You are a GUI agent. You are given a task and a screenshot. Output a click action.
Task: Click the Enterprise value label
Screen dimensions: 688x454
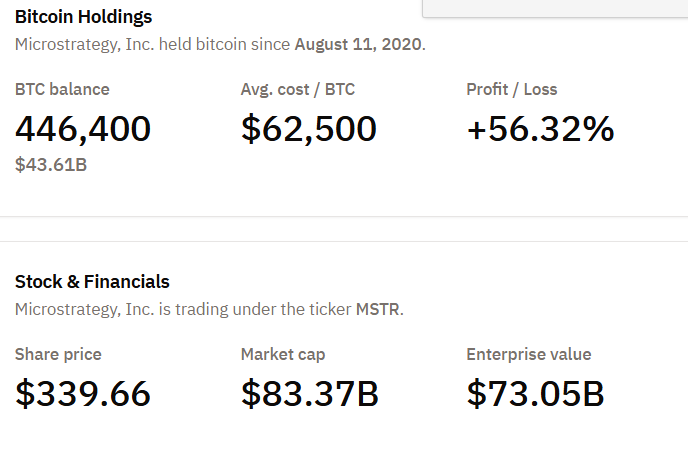529,354
